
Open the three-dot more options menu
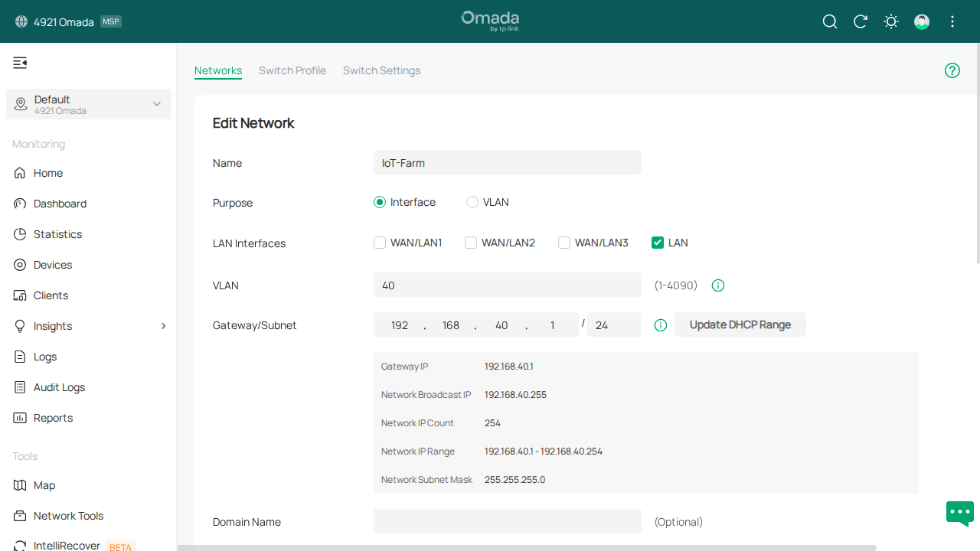(952, 21)
